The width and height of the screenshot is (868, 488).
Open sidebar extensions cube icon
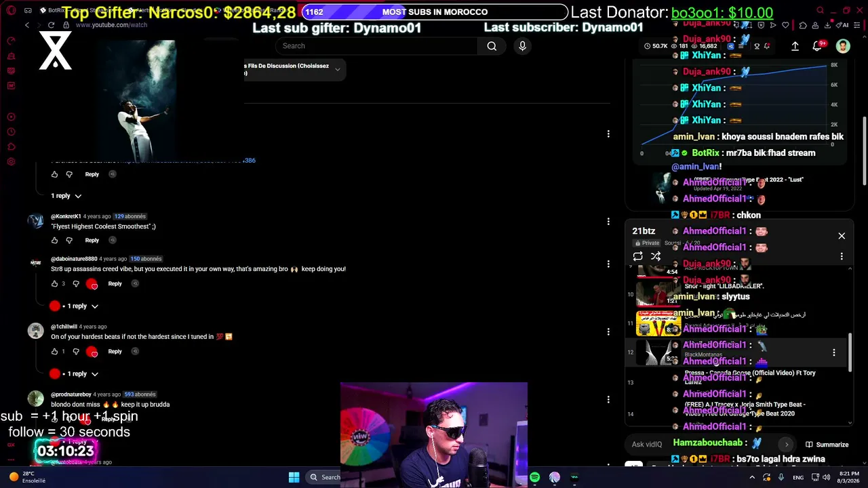[11, 147]
